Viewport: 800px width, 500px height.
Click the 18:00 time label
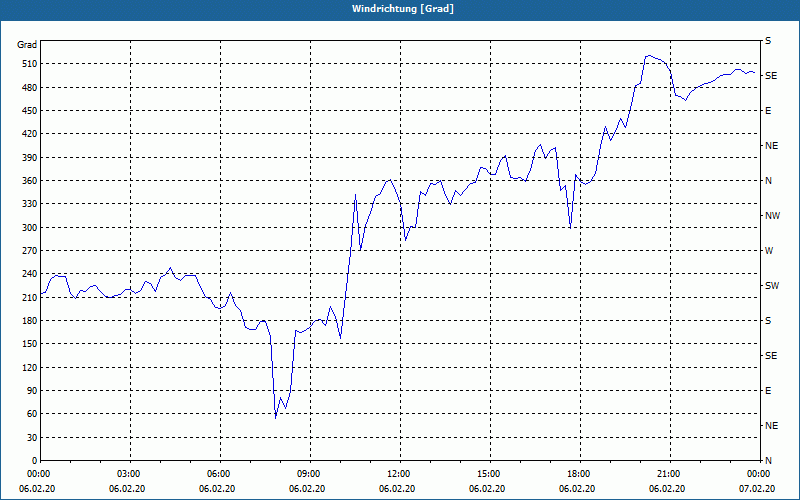[x=580, y=473]
